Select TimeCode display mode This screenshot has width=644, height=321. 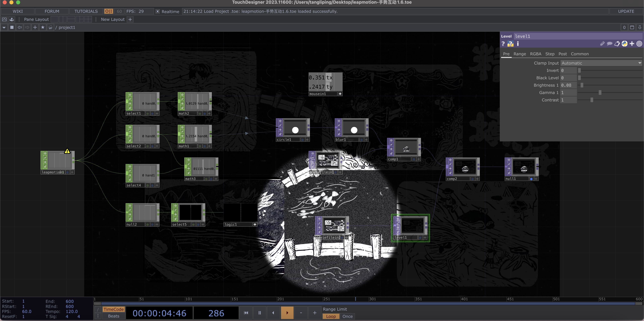pos(114,309)
